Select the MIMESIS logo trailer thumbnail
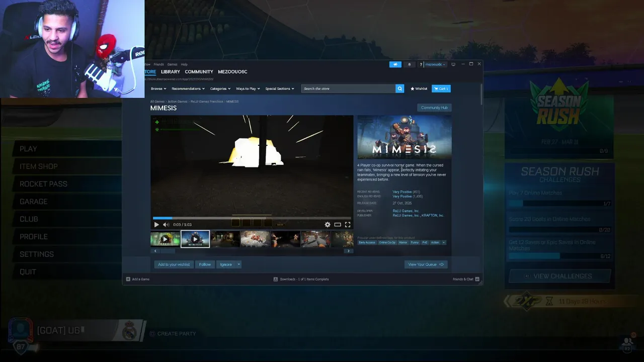This screenshot has height=362, width=644. (x=195, y=239)
